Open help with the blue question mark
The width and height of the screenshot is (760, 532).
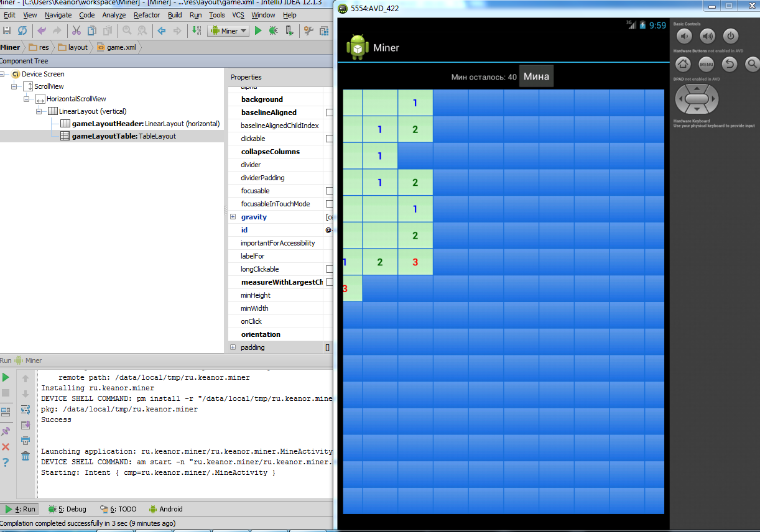tap(6, 462)
